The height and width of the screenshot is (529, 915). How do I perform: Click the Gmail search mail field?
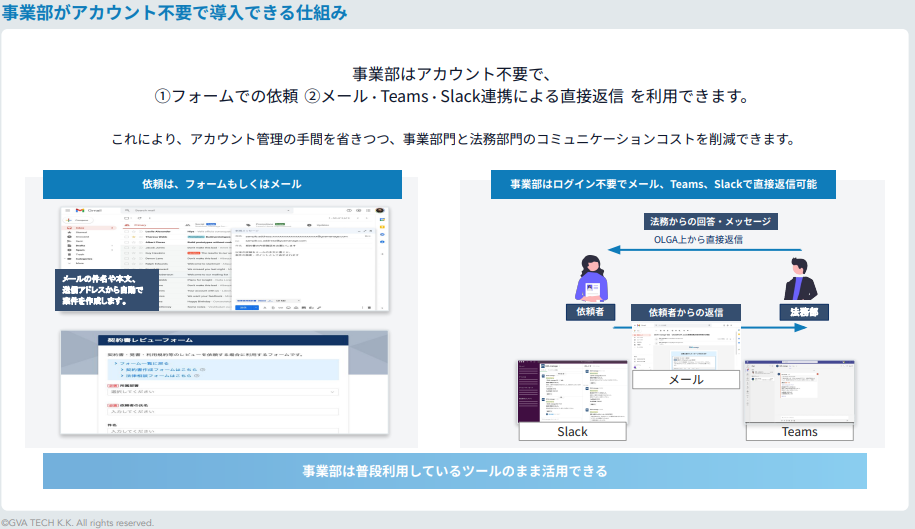pyautogui.click(x=207, y=211)
